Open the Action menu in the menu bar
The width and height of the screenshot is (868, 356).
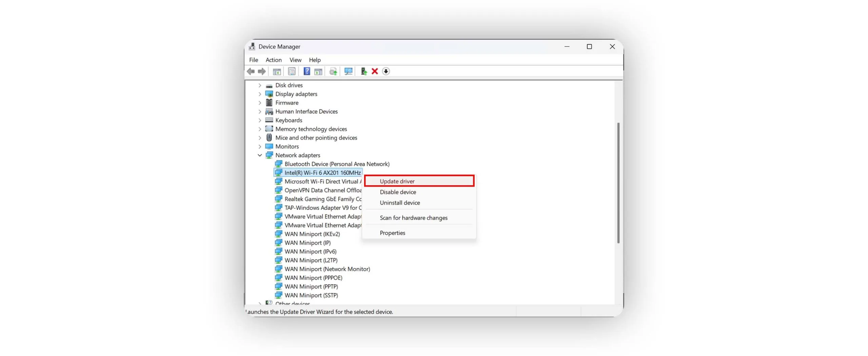(273, 60)
